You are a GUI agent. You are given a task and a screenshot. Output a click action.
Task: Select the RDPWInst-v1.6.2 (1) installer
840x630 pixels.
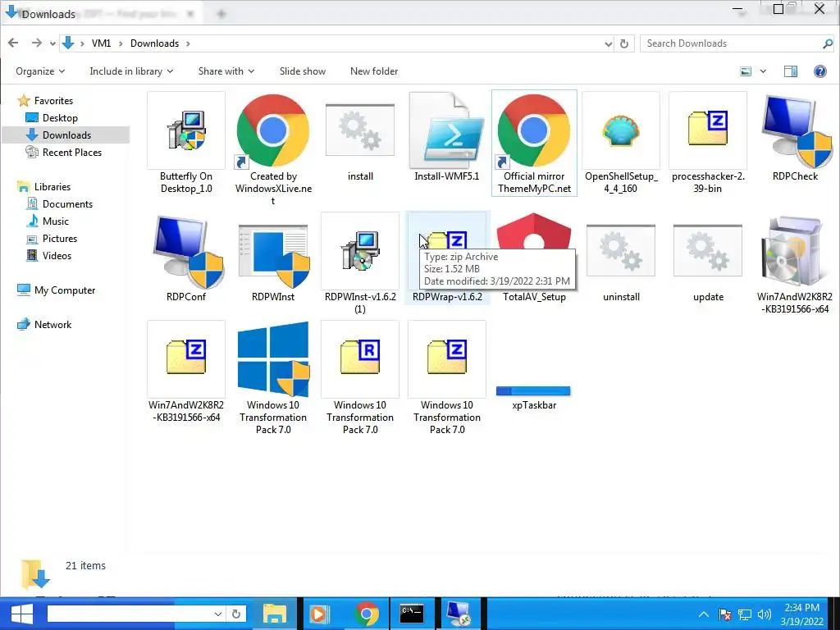(x=360, y=251)
